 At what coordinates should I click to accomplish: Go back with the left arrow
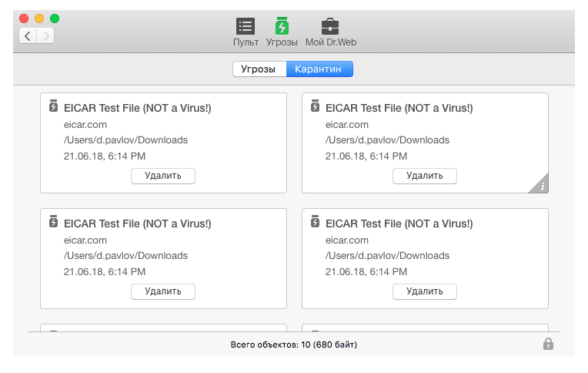click(28, 35)
